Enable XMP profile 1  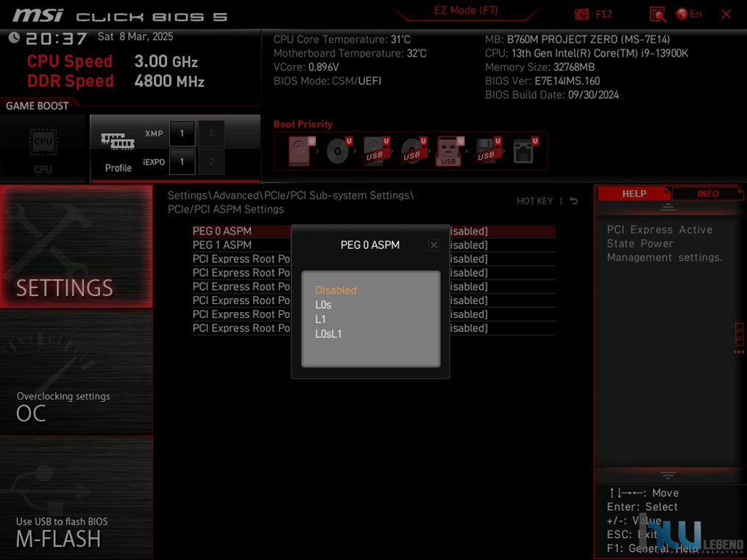[x=182, y=133]
